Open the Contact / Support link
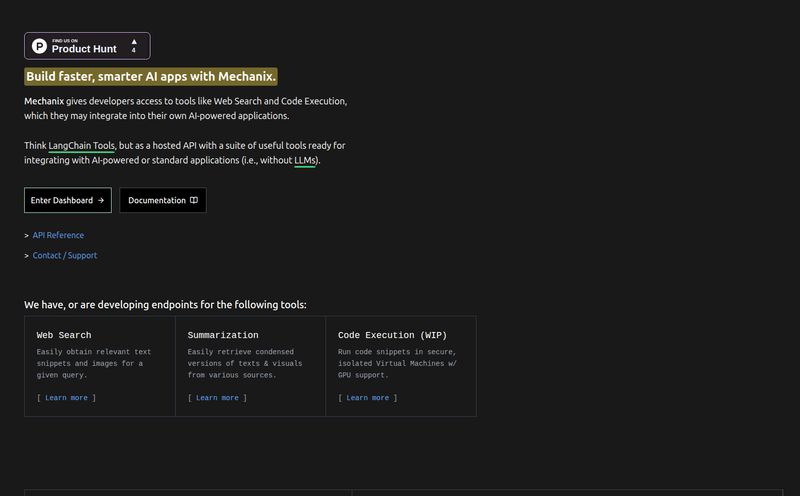This screenshot has height=496, width=800. tap(65, 255)
